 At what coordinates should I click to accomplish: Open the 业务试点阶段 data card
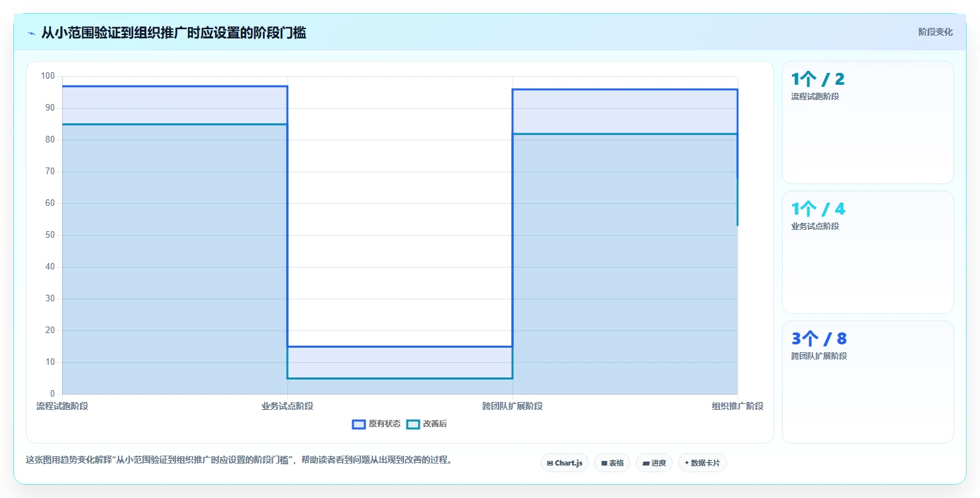click(867, 252)
